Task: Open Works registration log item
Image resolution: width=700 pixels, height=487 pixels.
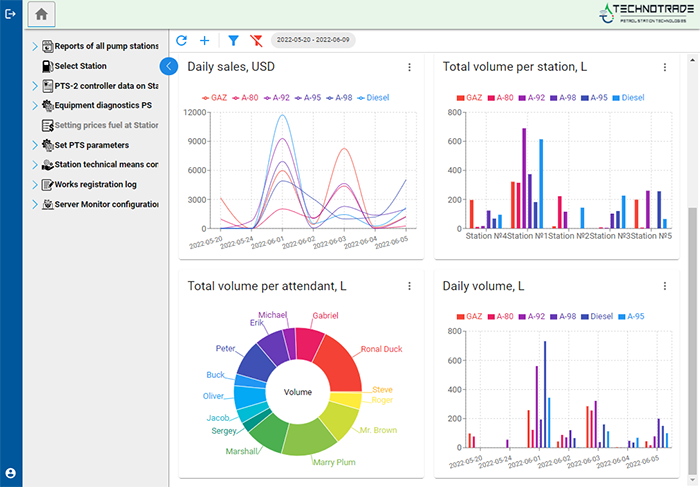Action: coord(96,185)
